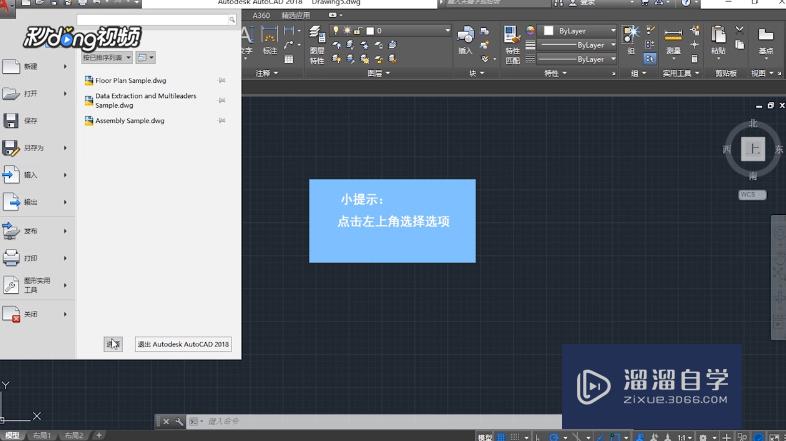786x441 pixels.
Task: Open Floor Plan Sample.dwg recent file
Action: [125, 80]
